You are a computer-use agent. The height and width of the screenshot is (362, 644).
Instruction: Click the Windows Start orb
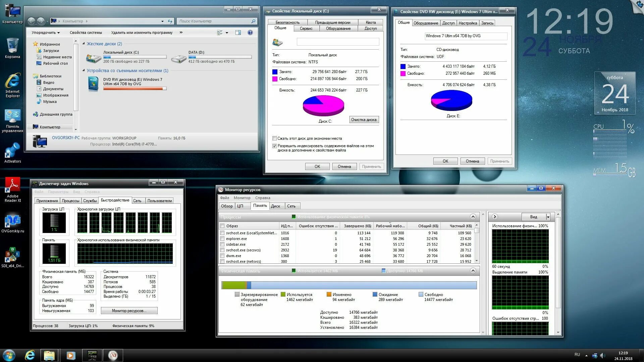click(x=9, y=355)
